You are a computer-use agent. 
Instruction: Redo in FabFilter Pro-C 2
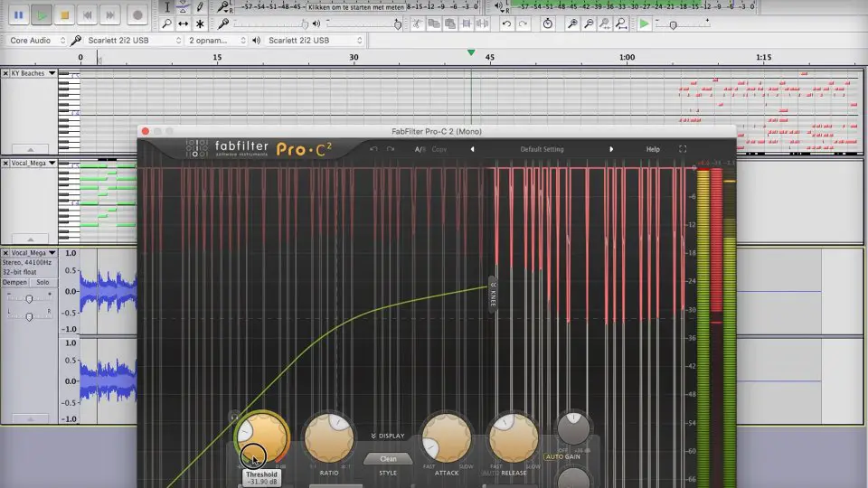coord(391,149)
